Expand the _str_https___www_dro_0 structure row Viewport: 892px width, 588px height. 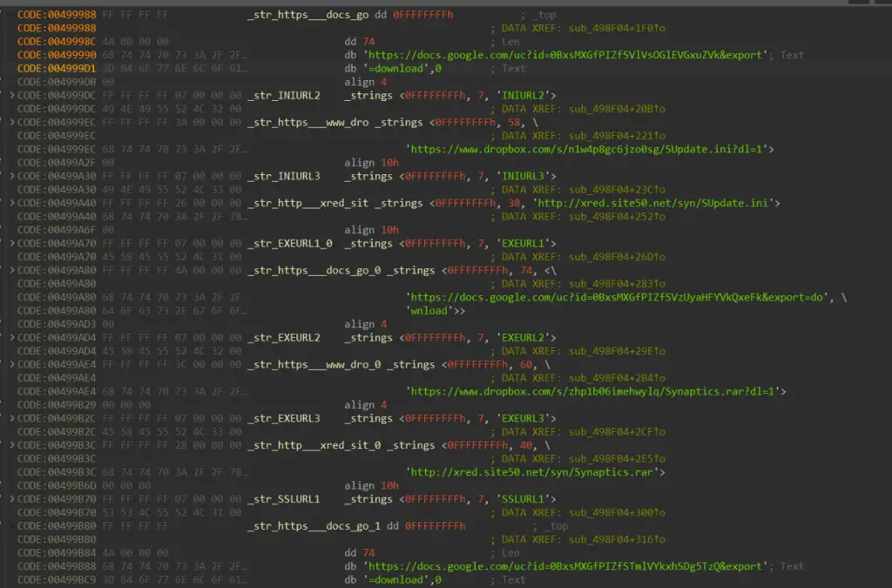(12, 364)
